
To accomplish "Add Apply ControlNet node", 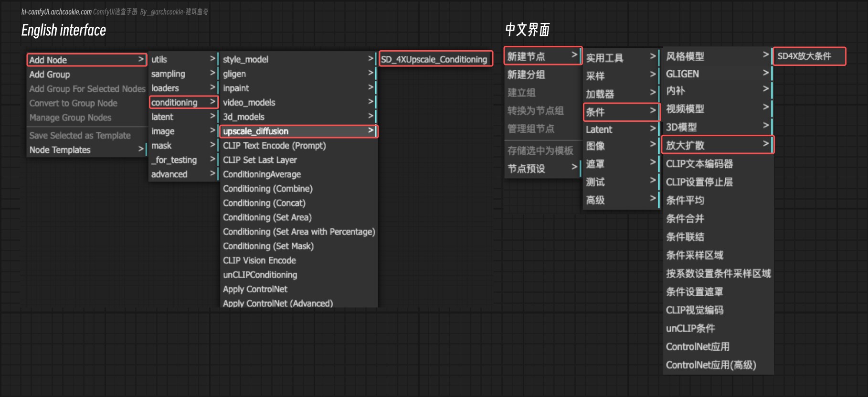I will [298, 289].
